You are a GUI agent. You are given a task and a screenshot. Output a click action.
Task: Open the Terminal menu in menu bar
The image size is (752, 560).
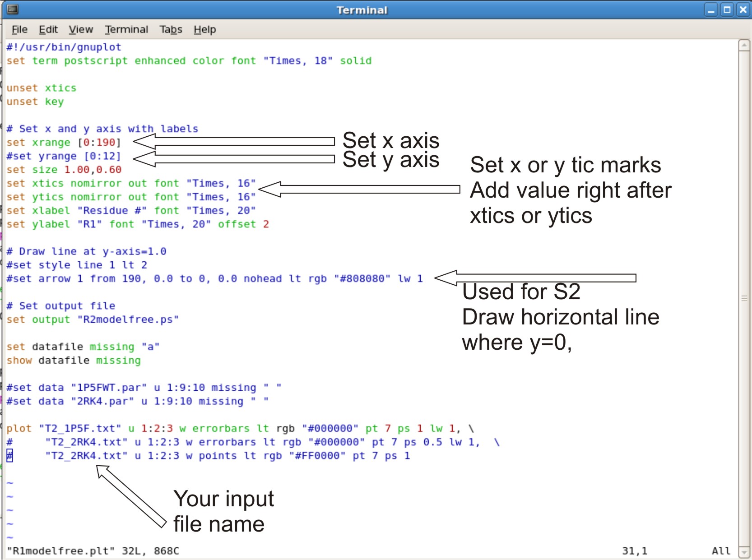click(x=126, y=30)
